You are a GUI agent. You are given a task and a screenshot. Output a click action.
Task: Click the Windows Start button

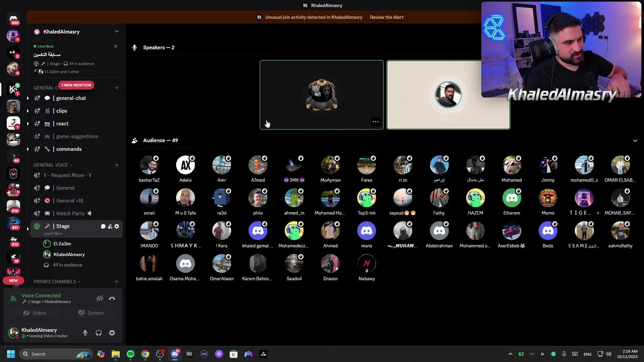click(x=11, y=354)
